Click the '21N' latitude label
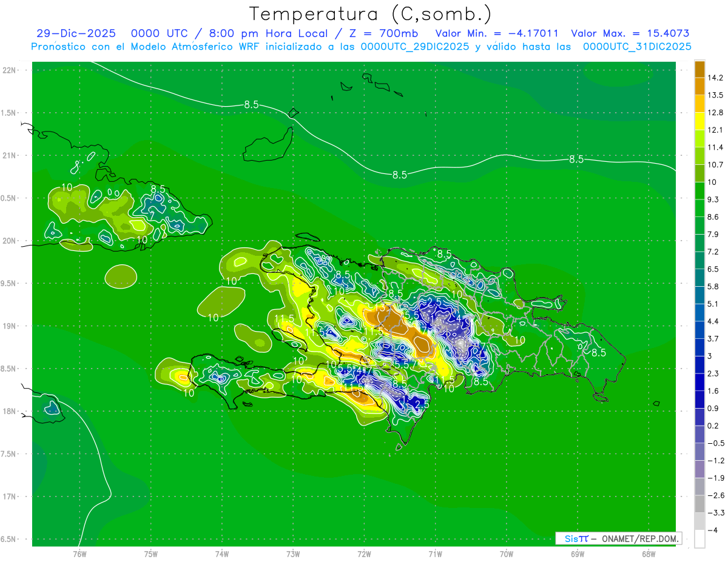The image size is (728, 562). pos(10,156)
